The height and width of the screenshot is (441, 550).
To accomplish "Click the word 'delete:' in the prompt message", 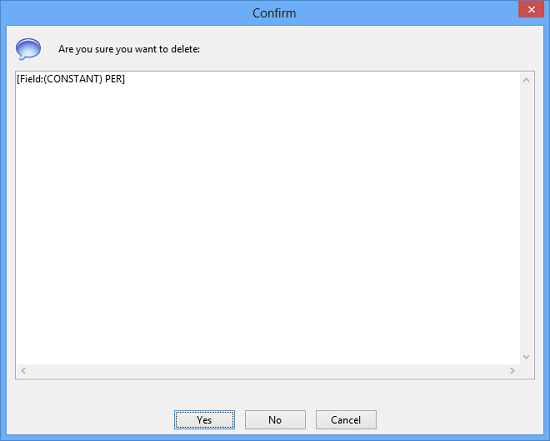I will (185, 49).
